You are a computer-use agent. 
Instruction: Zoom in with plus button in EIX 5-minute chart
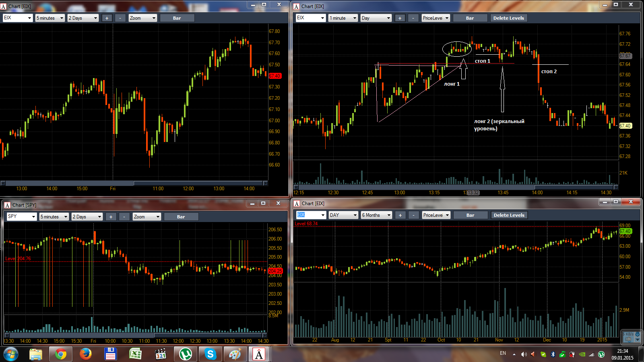point(107,18)
